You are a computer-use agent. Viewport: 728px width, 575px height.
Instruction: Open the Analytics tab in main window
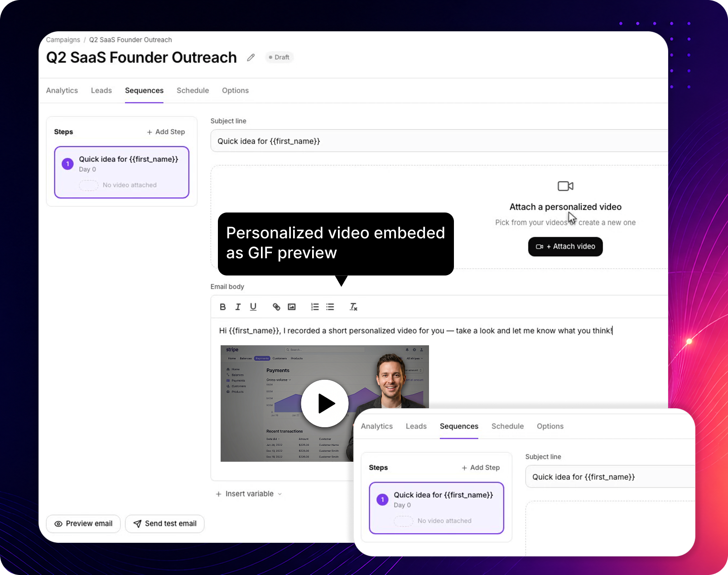point(62,91)
